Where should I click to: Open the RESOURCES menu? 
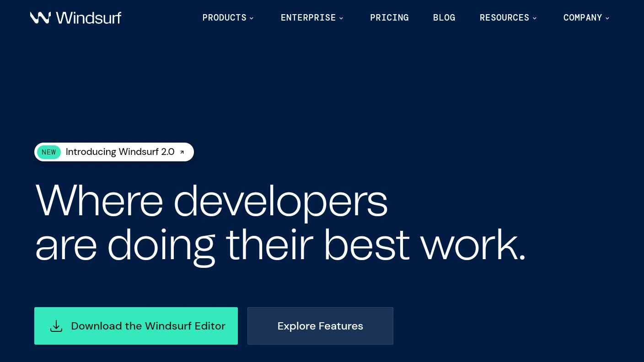(508, 18)
